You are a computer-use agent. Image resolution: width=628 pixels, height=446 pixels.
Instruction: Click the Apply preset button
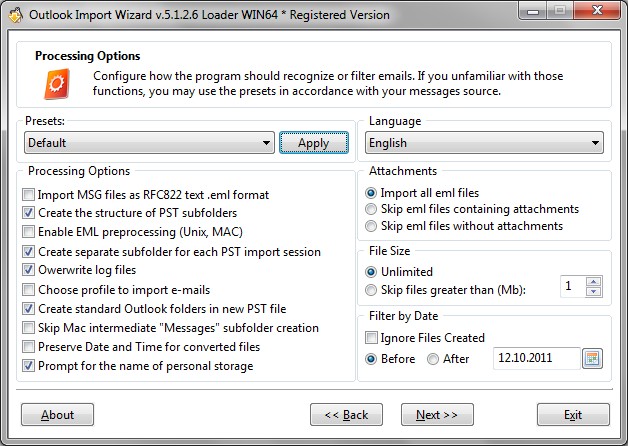(x=314, y=143)
